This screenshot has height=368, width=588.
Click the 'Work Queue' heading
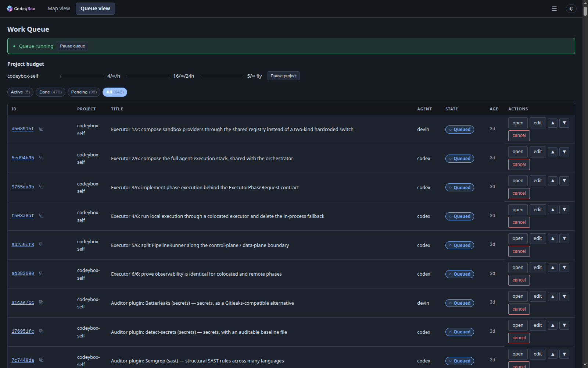(x=28, y=29)
